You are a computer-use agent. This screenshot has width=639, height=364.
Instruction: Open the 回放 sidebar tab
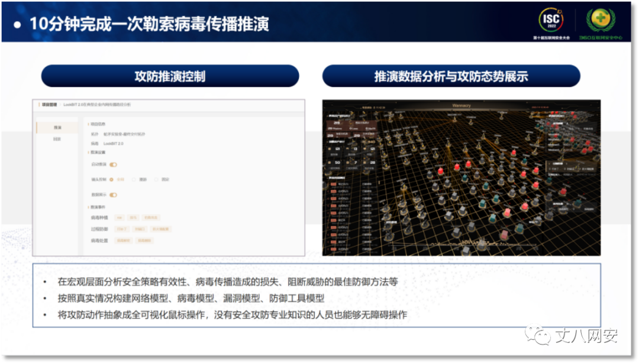click(57, 139)
